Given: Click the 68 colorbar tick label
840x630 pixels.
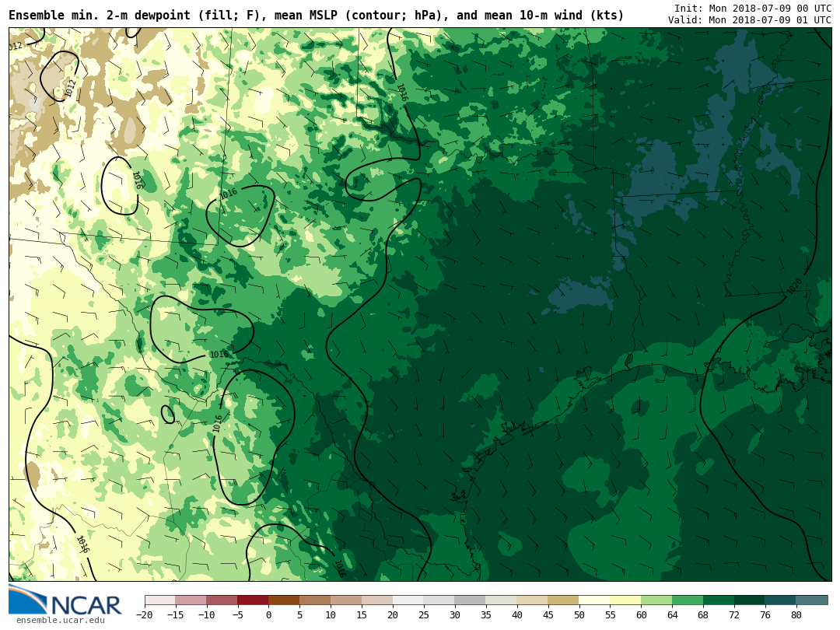Looking at the screenshot, I should point(703,614).
